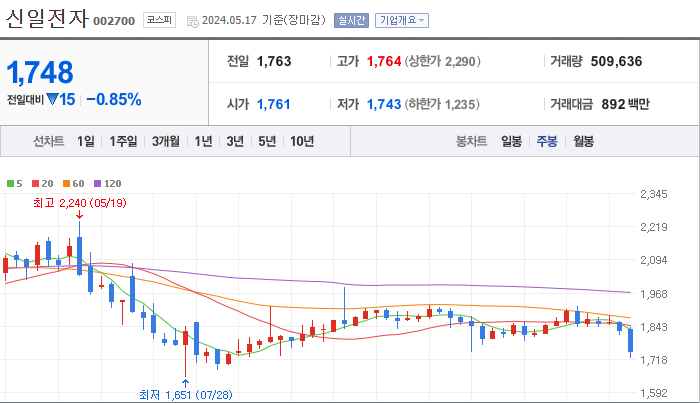Click the trading value 892 백만
The image size is (700, 403).
point(625,104)
